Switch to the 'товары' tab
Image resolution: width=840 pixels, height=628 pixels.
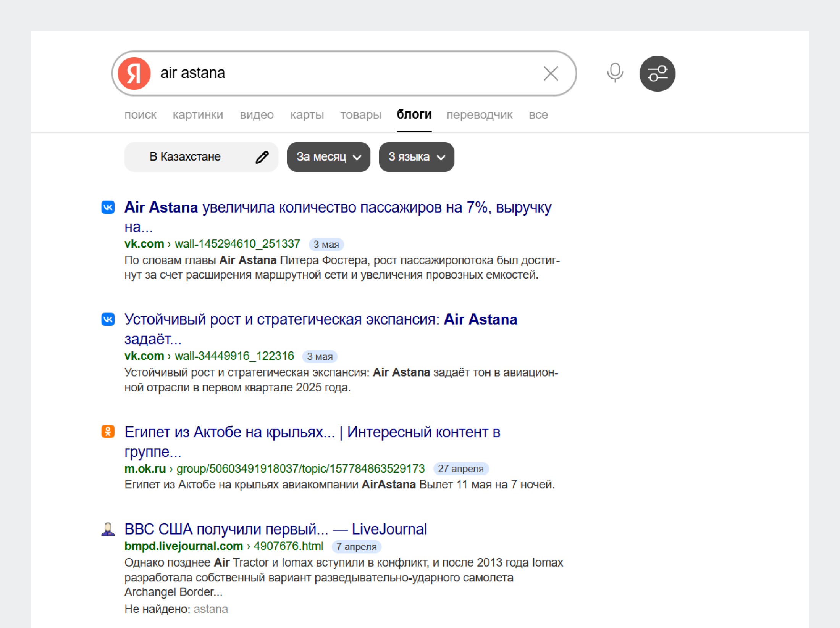(361, 115)
